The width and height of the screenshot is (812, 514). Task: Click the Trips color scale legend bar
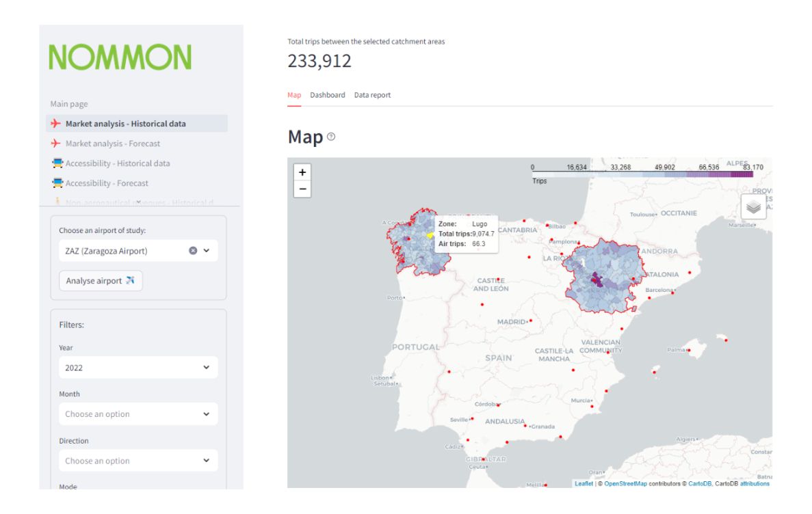pos(642,175)
